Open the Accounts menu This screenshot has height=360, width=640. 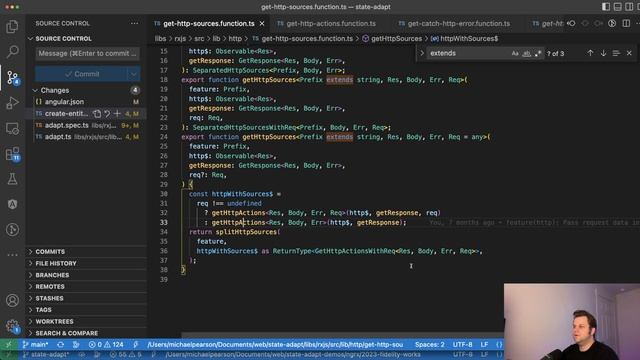tap(12, 300)
